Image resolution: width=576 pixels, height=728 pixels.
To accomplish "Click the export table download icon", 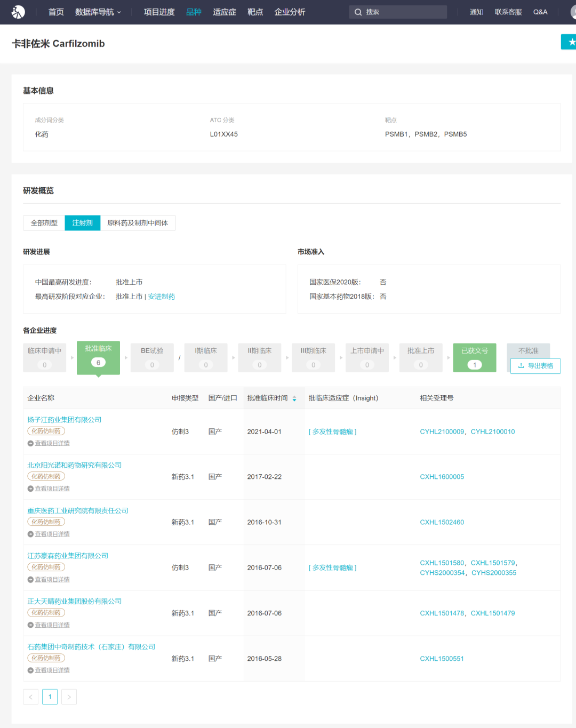I will tap(521, 366).
